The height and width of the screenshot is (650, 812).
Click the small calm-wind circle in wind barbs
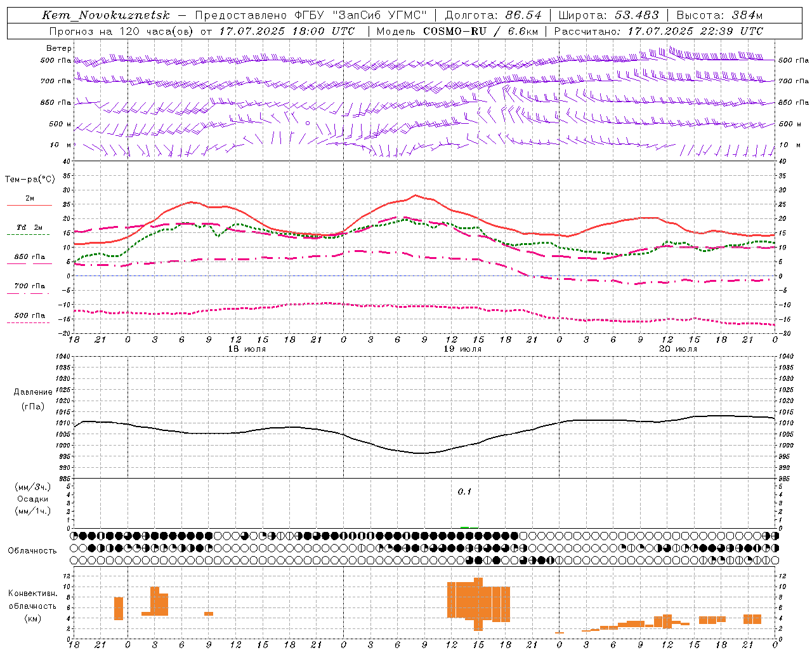coord(308,123)
